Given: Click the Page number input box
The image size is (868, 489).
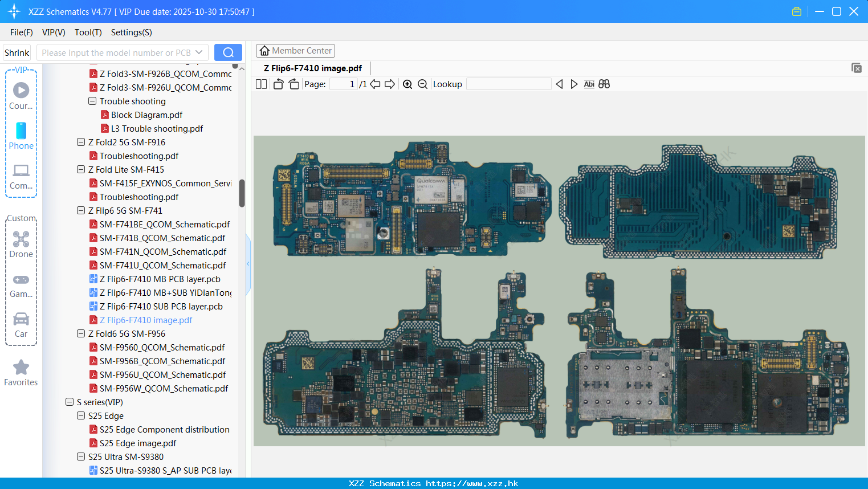Looking at the screenshot, I should coord(343,84).
